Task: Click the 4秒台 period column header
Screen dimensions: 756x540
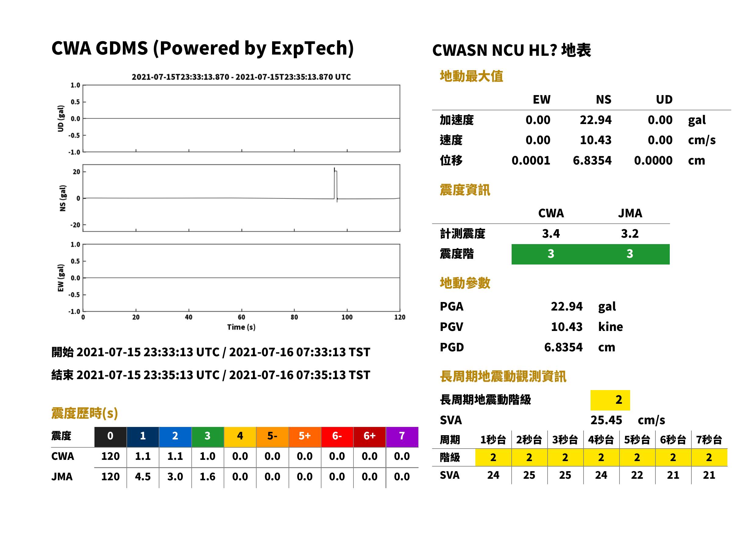Action: 601,440
